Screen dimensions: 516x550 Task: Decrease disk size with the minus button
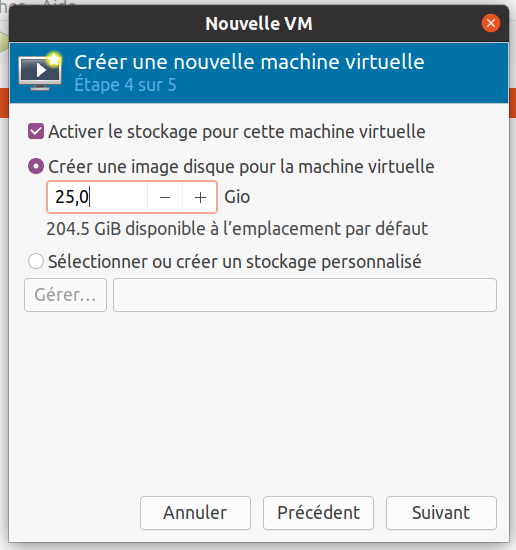pos(165,197)
